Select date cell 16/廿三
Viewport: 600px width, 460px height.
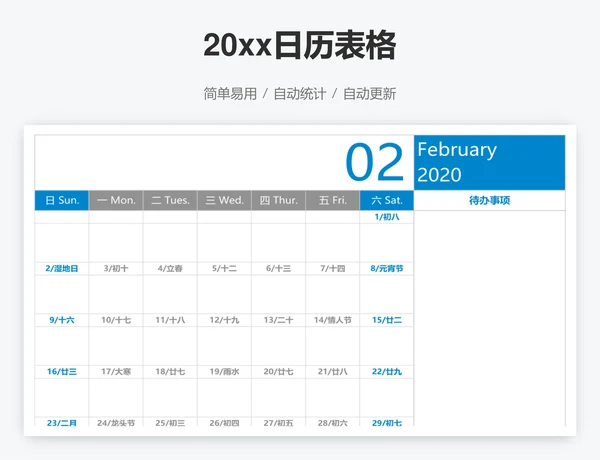pos(62,372)
